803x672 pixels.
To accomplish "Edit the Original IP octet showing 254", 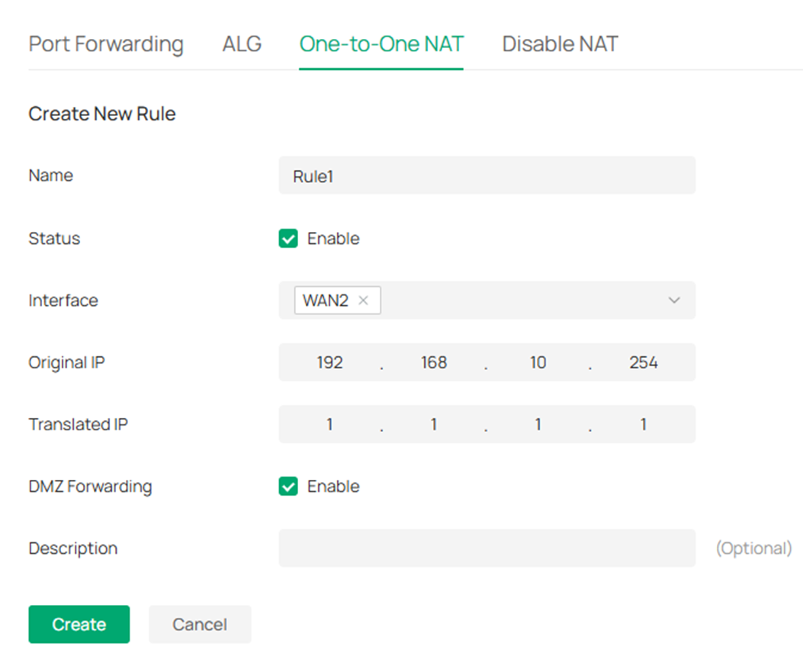I will coord(644,362).
